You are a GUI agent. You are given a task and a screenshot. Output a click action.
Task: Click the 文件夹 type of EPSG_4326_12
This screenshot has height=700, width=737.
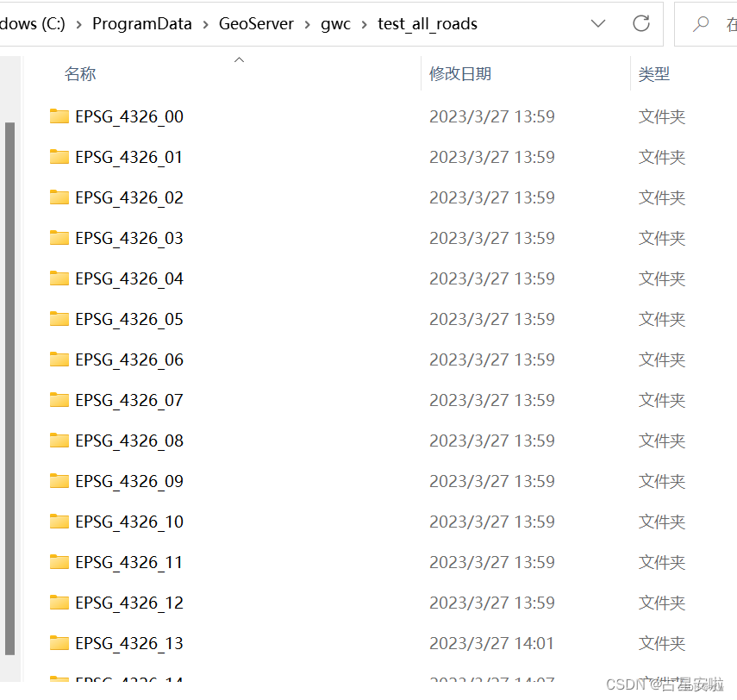(x=662, y=603)
